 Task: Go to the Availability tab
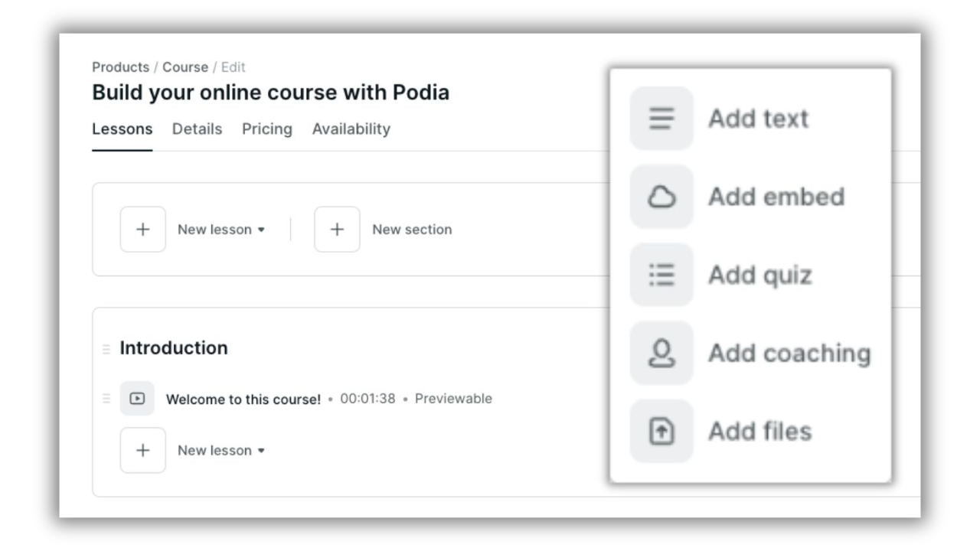(x=351, y=129)
